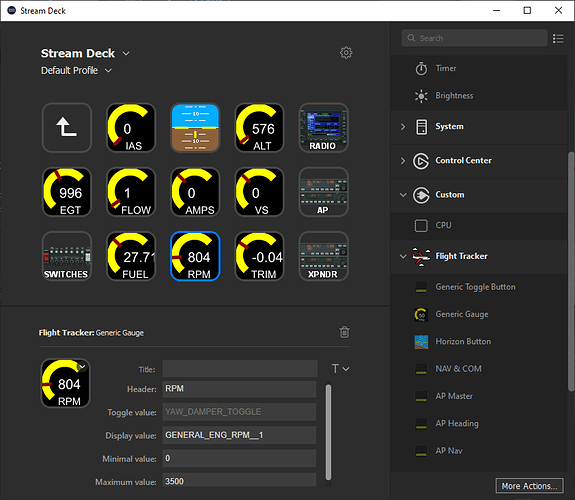Select the ALT gauge key showing 576
Viewport: 575px width, 500px height.
(259, 128)
